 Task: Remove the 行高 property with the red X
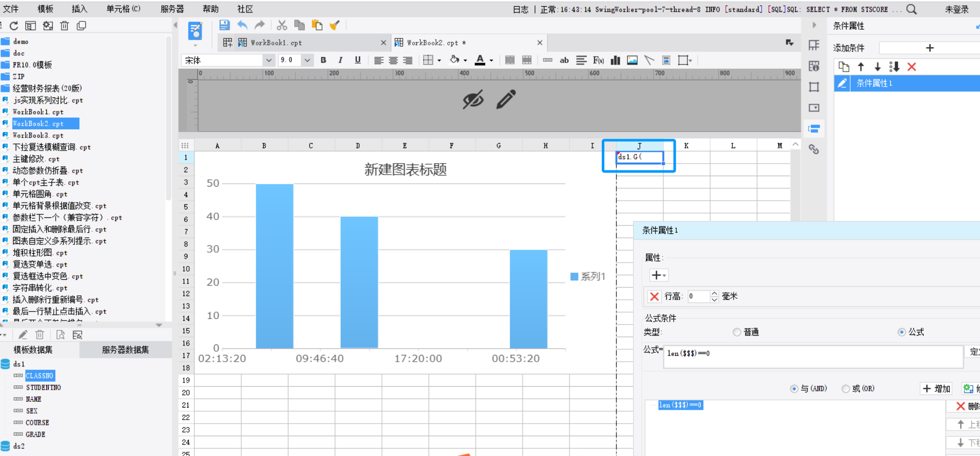(x=654, y=297)
